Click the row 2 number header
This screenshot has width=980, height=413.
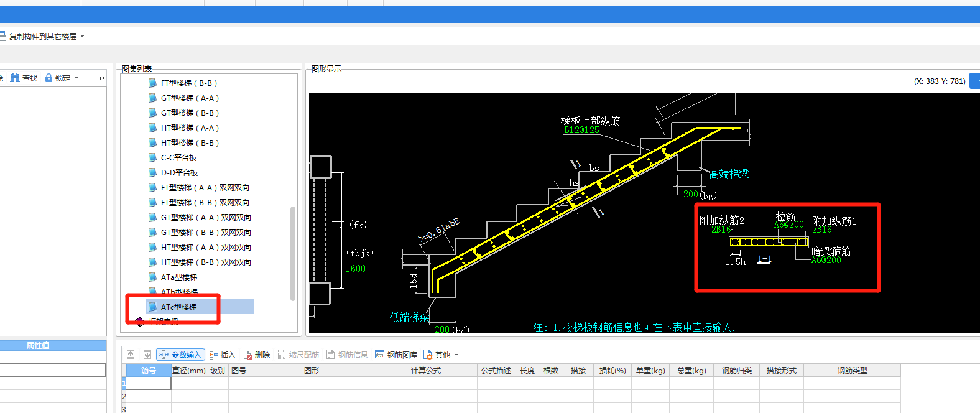(124, 396)
